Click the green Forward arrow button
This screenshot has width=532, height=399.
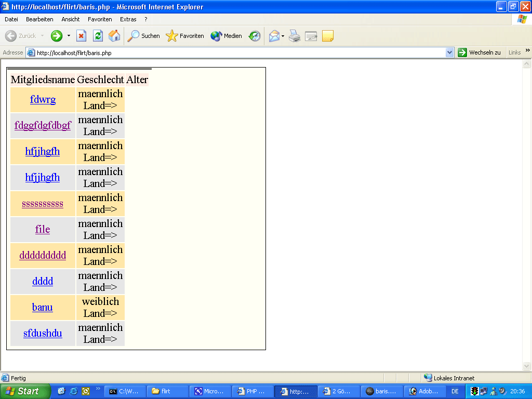coord(57,36)
